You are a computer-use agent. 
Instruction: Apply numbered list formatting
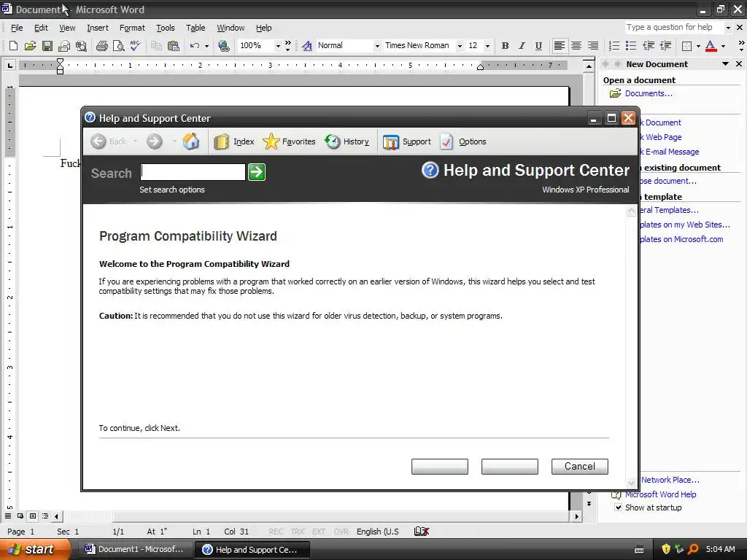pyautogui.click(x=614, y=46)
